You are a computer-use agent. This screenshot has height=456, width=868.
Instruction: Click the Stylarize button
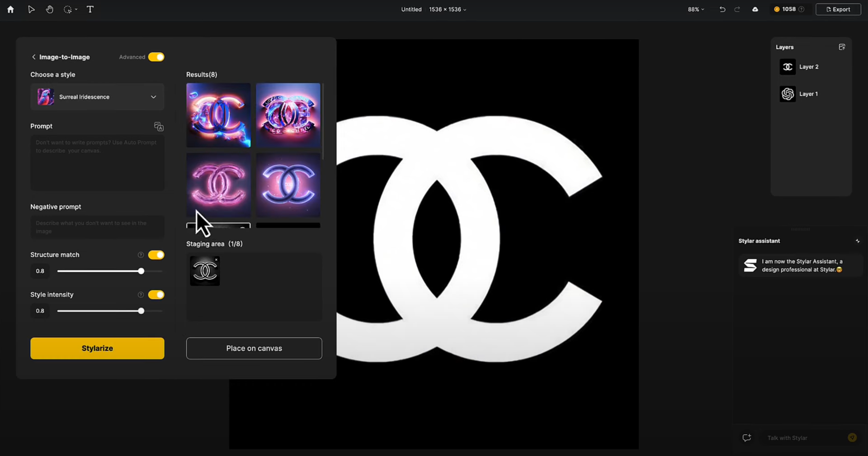(97, 348)
